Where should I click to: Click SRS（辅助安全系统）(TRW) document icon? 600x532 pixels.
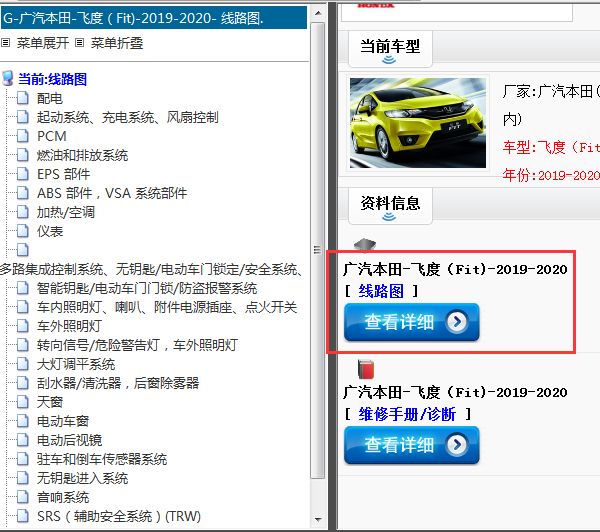click(x=23, y=516)
